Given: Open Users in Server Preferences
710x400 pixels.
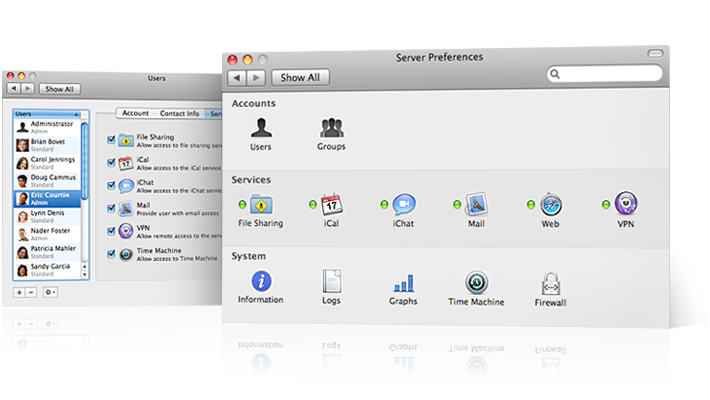Looking at the screenshot, I should [261, 134].
